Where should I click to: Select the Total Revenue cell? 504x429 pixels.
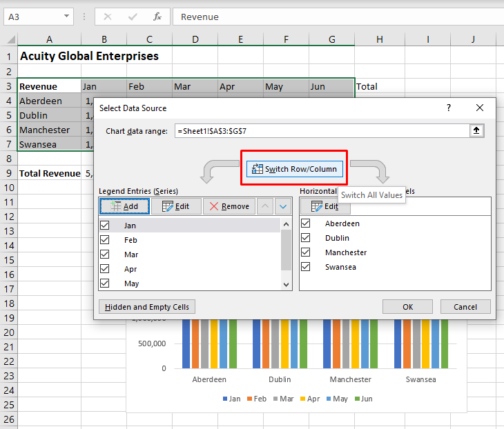49,173
